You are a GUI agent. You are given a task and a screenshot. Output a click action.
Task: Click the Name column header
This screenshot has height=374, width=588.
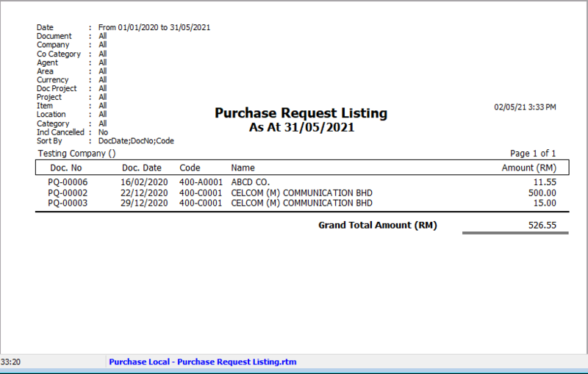tap(243, 168)
